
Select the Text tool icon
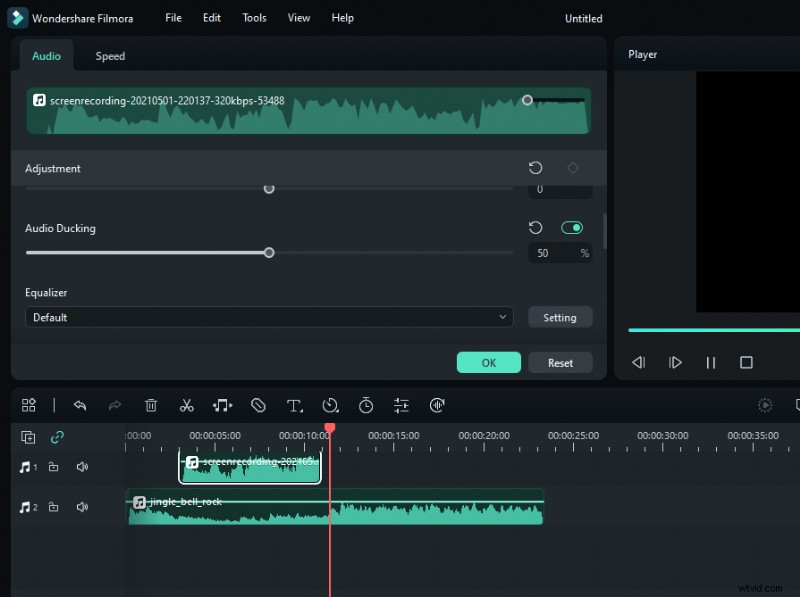(x=294, y=405)
